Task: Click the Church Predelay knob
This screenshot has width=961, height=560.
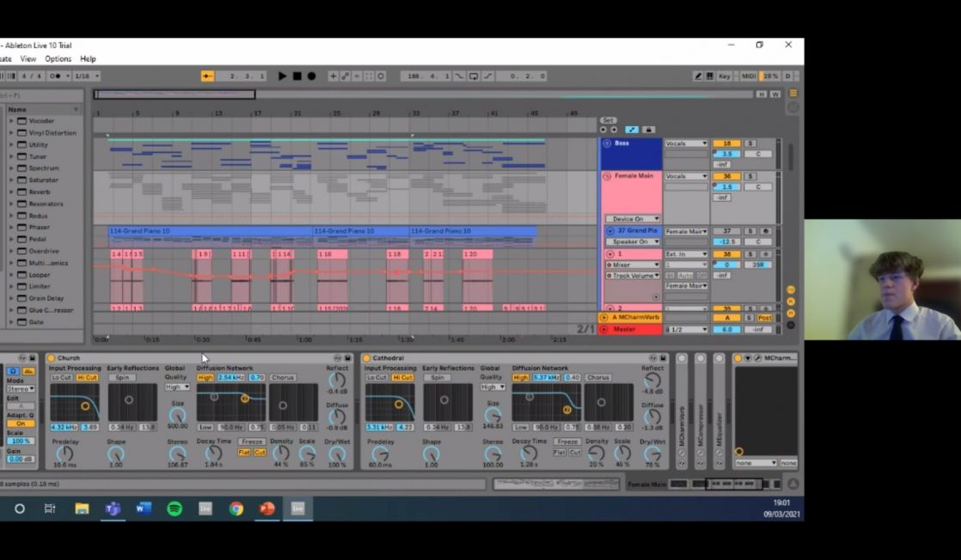Action: 64,454
